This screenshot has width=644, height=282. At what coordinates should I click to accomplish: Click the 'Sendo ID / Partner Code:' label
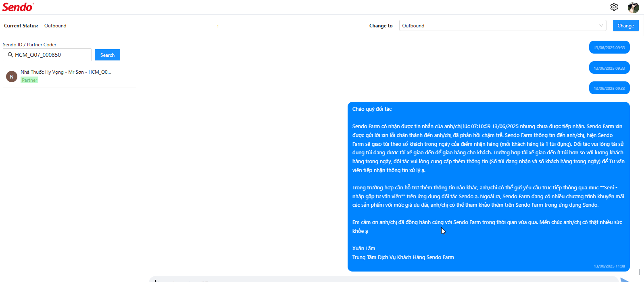pos(29,45)
